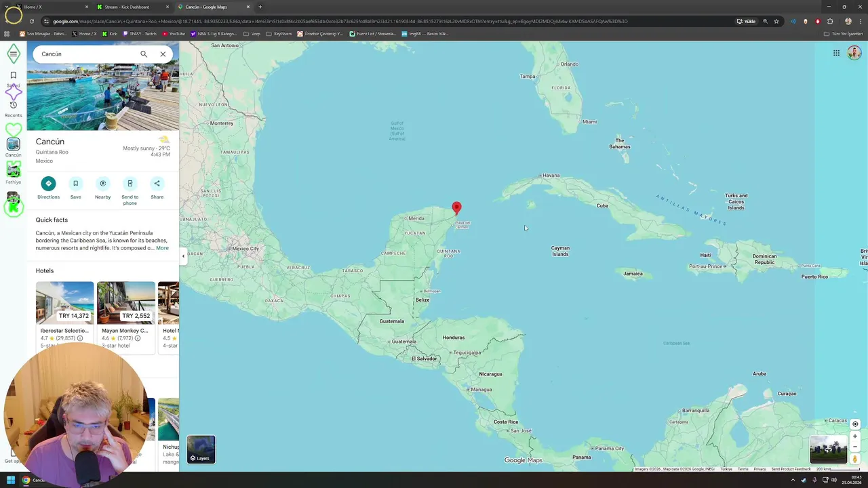Viewport: 868px width, 488px height.
Task: Expand Quick facts with the More link
Action: click(x=162, y=248)
